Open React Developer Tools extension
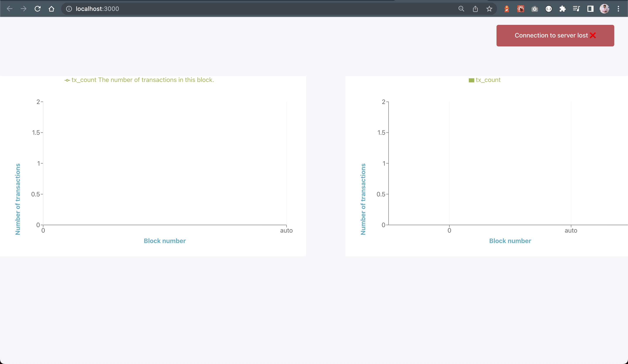This screenshot has width=628, height=364. 520,9
